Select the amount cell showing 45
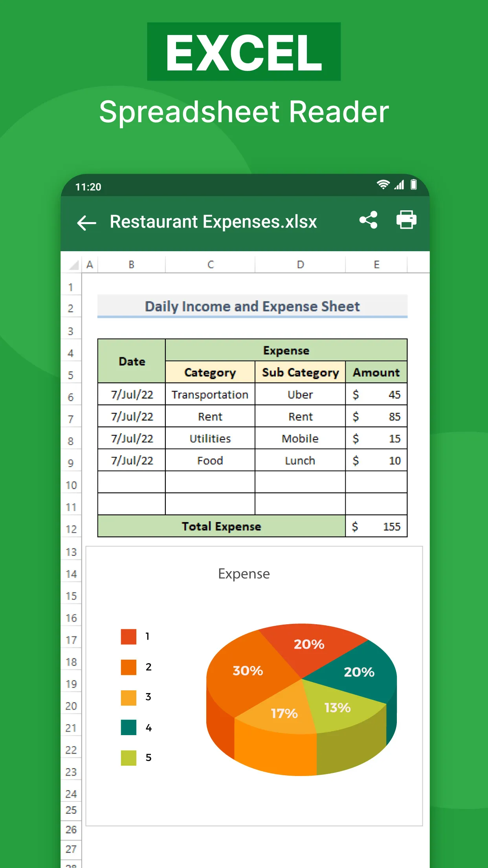Screen dimensions: 488x868 pyautogui.click(x=376, y=394)
